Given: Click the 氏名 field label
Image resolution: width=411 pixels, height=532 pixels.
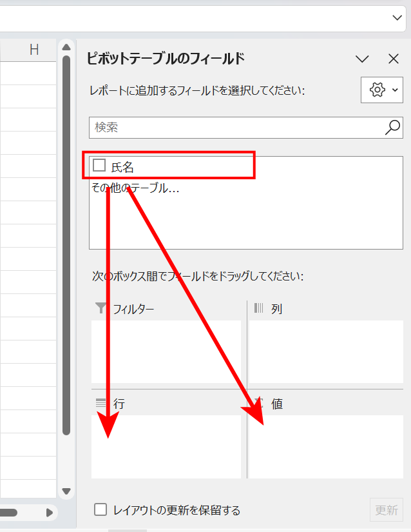Looking at the screenshot, I should click(x=122, y=167).
